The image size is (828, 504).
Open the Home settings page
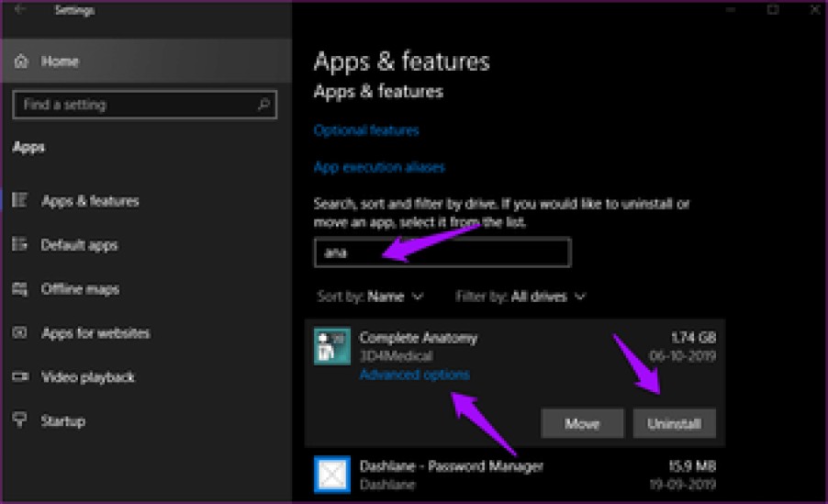pyautogui.click(x=147, y=62)
